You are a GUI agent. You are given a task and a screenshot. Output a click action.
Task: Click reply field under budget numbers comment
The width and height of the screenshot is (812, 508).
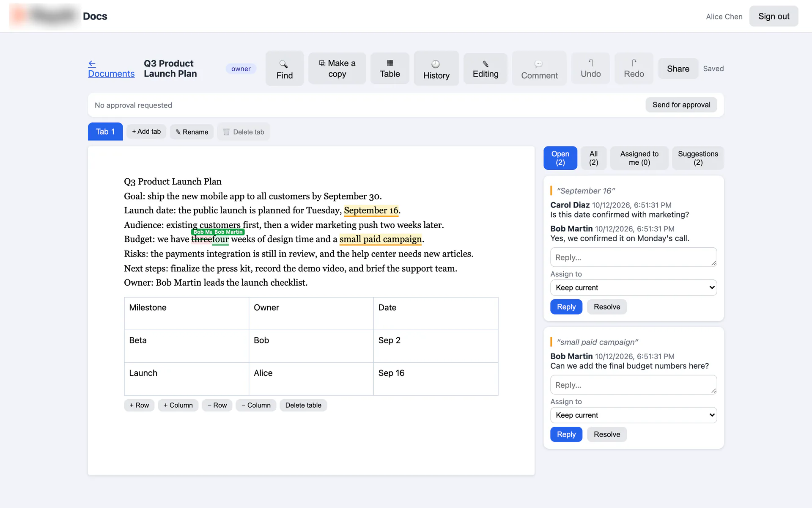(633, 385)
